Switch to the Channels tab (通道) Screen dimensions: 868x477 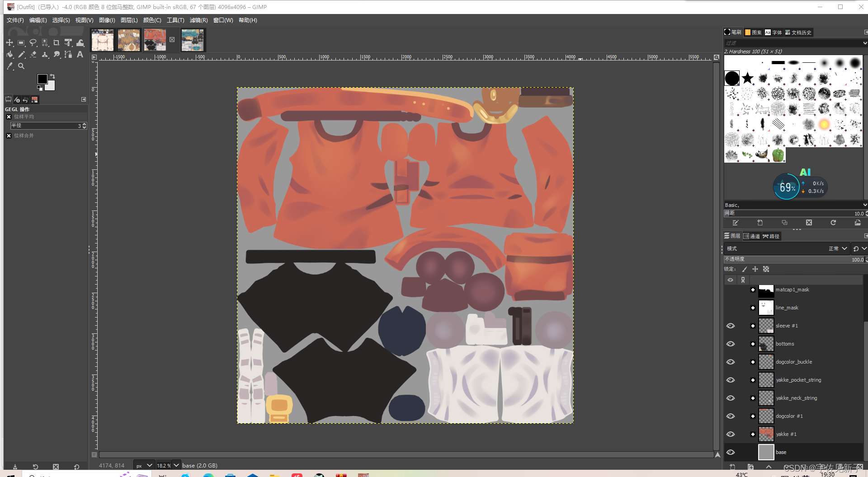click(751, 236)
